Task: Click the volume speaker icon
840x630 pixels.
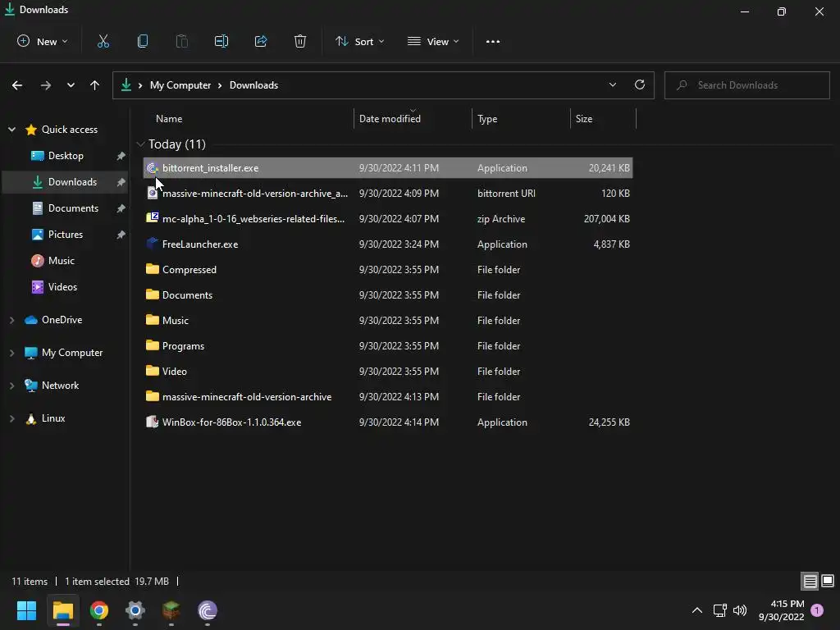Action: [740, 610]
